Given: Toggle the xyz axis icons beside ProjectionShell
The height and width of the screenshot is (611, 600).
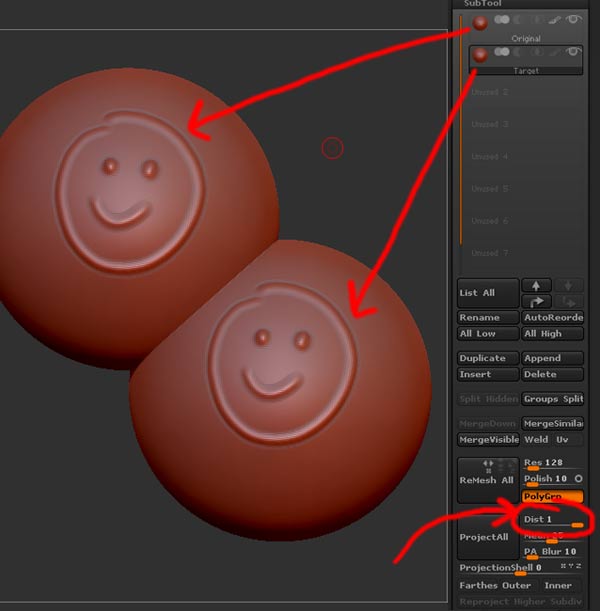Looking at the screenshot, I should pyautogui.click(x=571, y=566).
